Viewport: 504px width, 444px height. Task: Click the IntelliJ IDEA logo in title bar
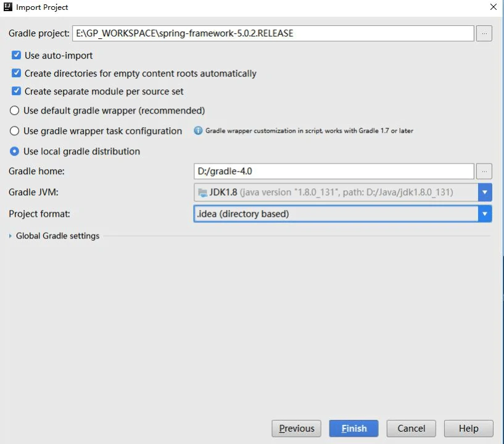coord(8,7)
